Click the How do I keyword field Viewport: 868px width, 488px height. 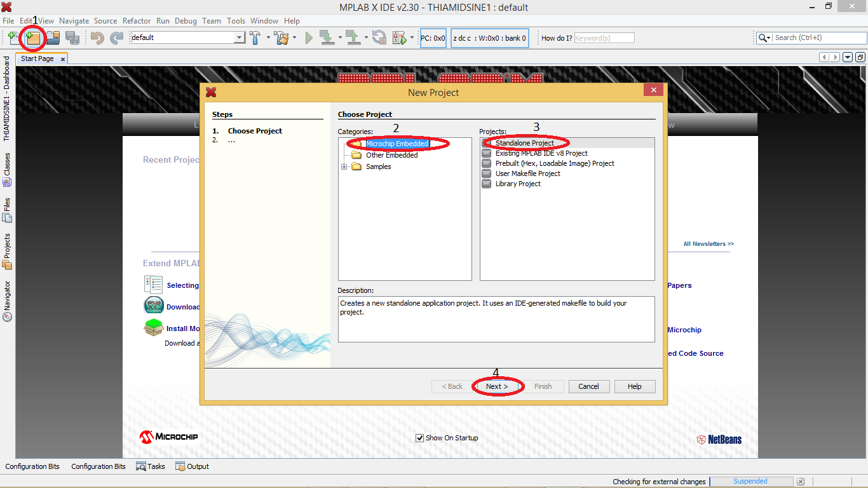[x=604, y=38]
